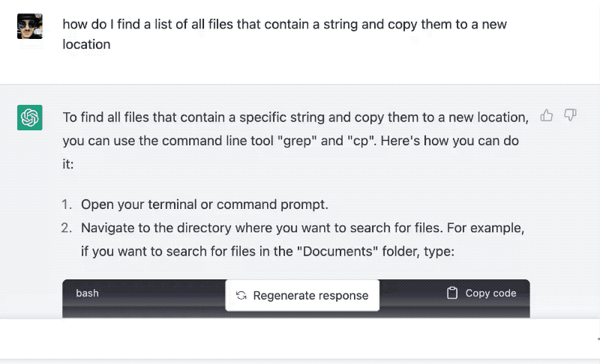This screenshot has width=600, height=364.
Task: Click the user profile avatar picture
Action: [x=30, y=26]
